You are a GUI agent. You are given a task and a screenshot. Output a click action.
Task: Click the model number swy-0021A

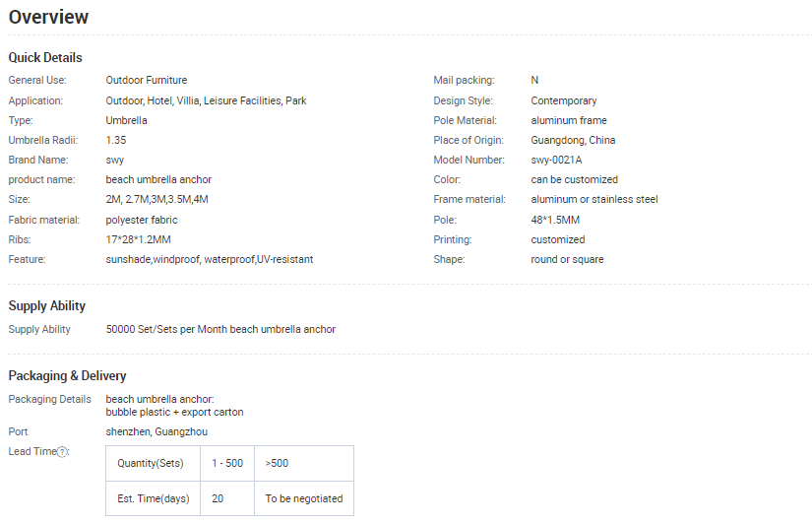(556, 160)
